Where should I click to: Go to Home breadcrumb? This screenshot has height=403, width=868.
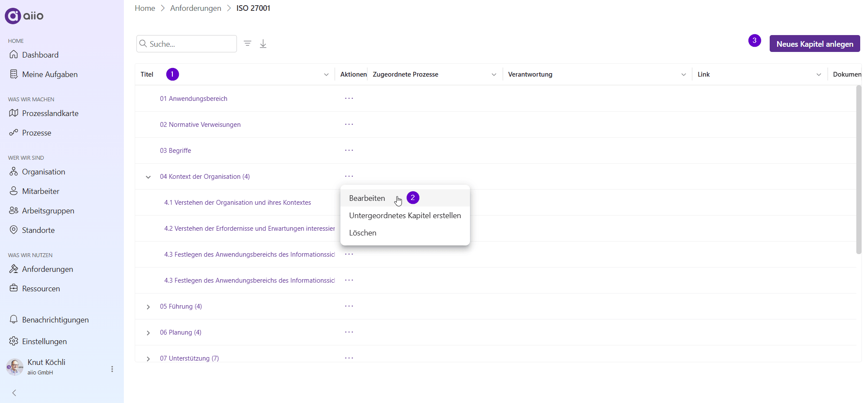click(145, 8)
